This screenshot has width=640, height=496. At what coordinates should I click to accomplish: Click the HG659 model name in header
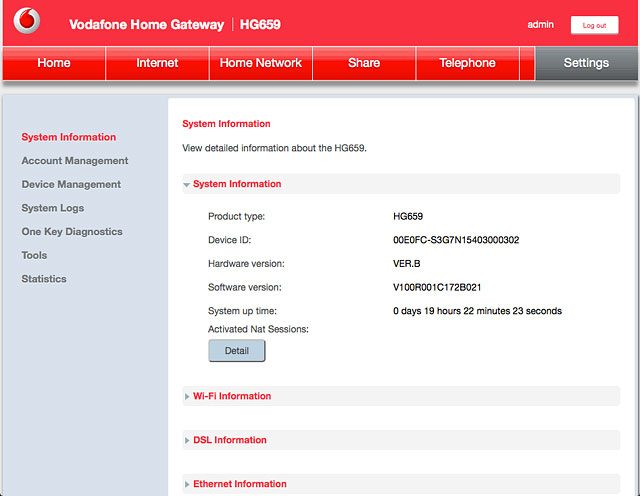(260, 24)
